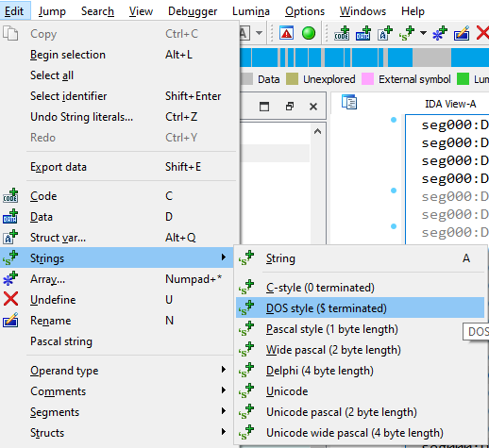Click the gray region in navigation band
Screen dimensions: 489x448
(x=431, y=58)
